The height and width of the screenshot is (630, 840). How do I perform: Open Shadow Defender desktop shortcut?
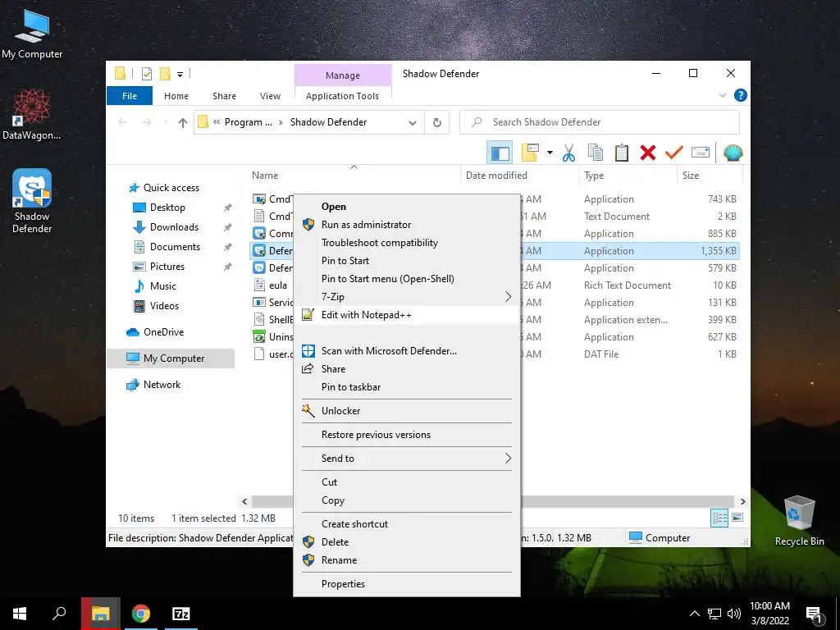(32, 200)
